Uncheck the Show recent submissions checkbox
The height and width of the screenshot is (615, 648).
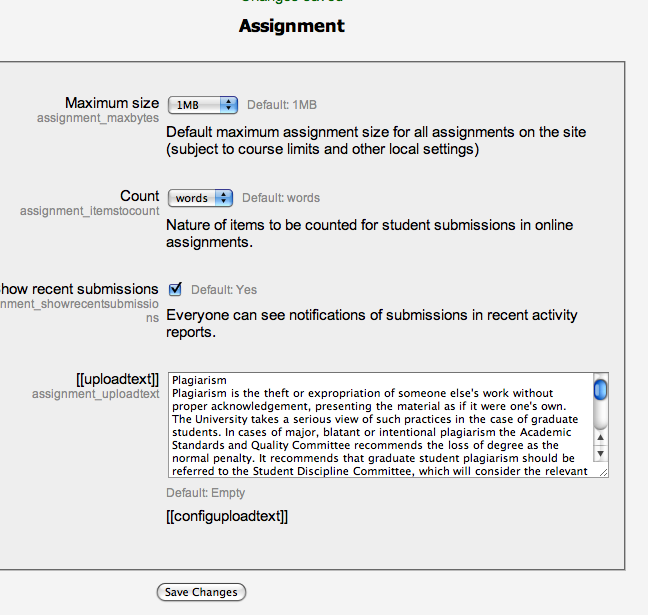point(175,289)
